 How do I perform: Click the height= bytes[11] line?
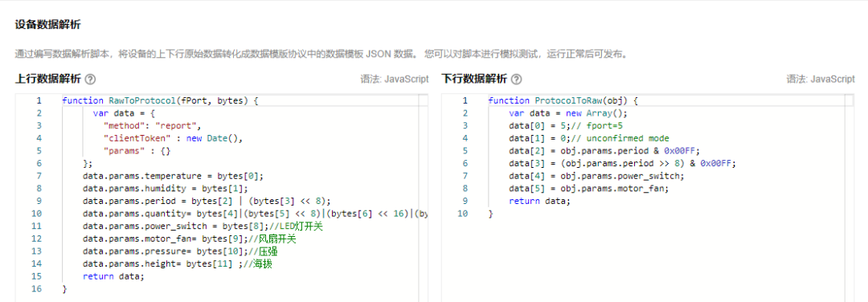click(178, 263)
